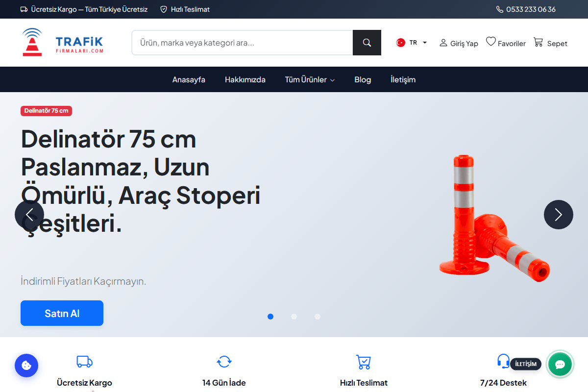Click the Hızlı Teslimat top bar text
The height and width of the screenshot is (392, 588).
(190, 9)
